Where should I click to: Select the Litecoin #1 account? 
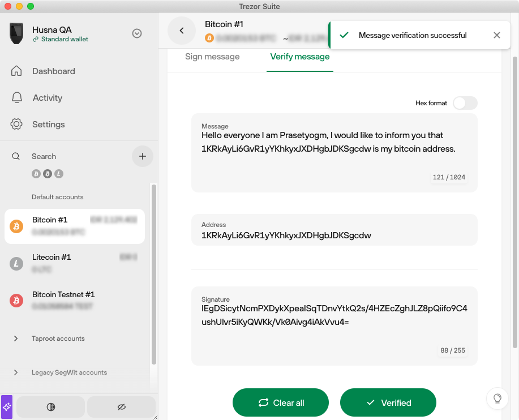75,263
